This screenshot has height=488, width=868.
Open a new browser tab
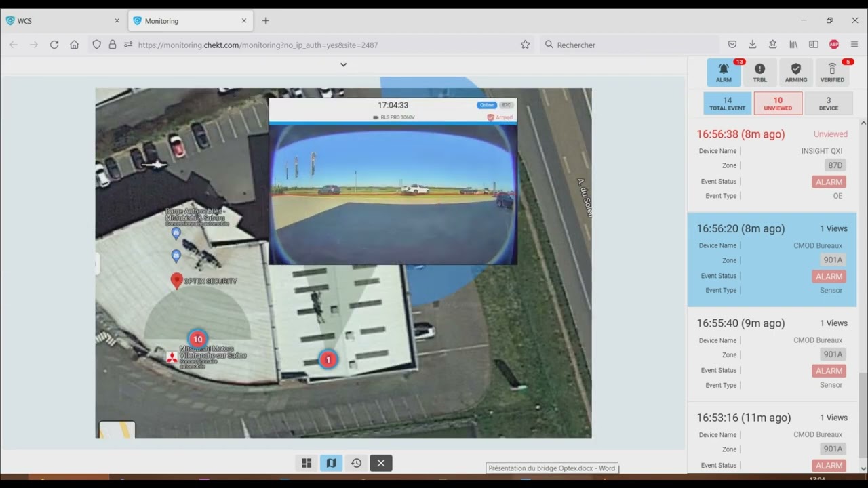click(265, 21)
